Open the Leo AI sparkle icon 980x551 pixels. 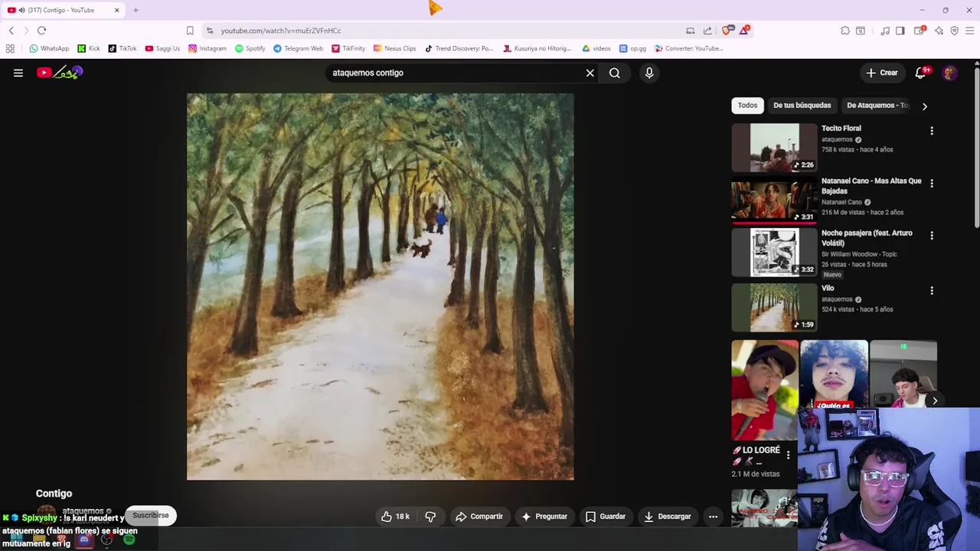tap(939, 31)
